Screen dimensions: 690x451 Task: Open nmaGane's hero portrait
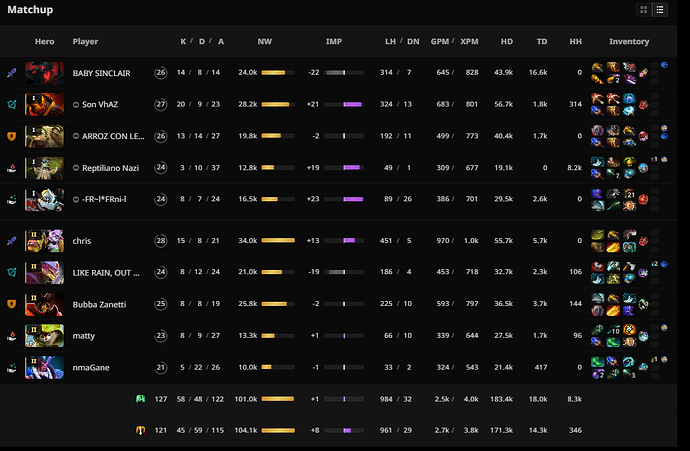coord(44,367)
